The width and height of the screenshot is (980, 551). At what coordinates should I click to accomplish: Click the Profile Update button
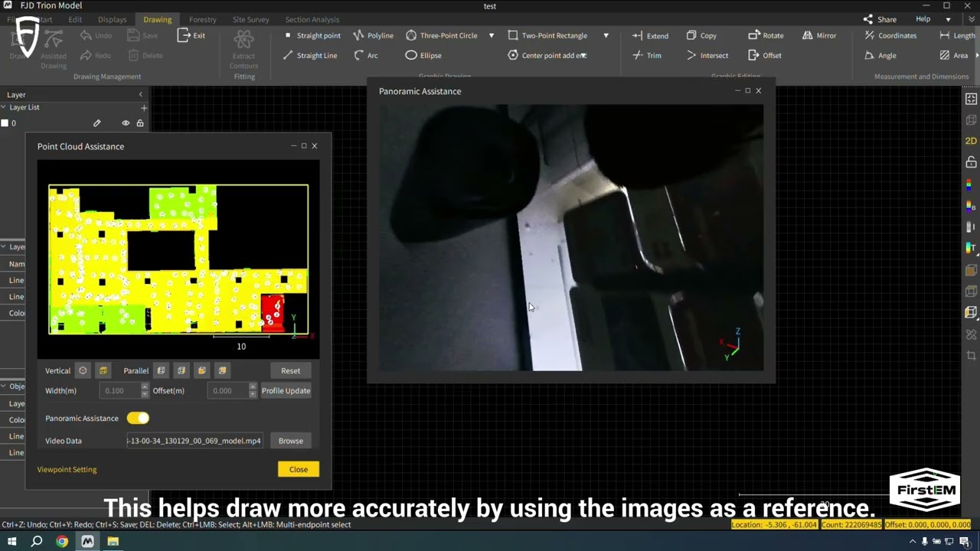point(286,390)
